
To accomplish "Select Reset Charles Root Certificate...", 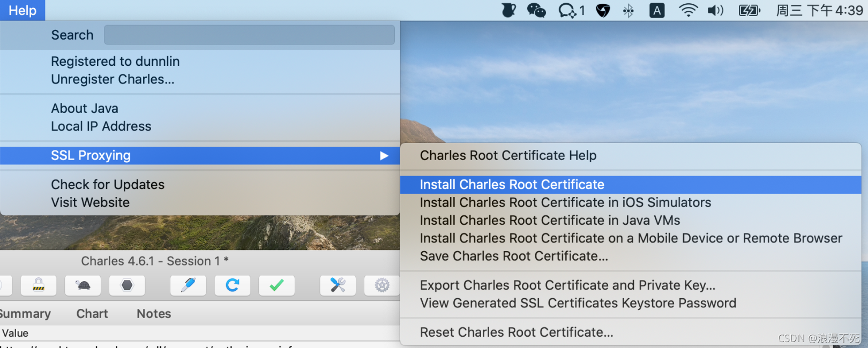I will [631, 332].
